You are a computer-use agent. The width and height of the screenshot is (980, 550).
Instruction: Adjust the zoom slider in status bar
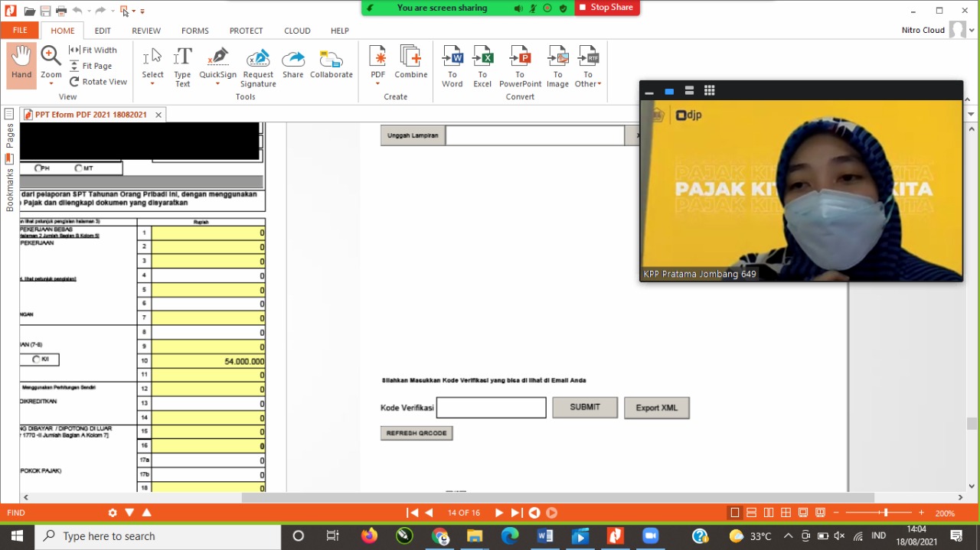click(x=885, y=513)
